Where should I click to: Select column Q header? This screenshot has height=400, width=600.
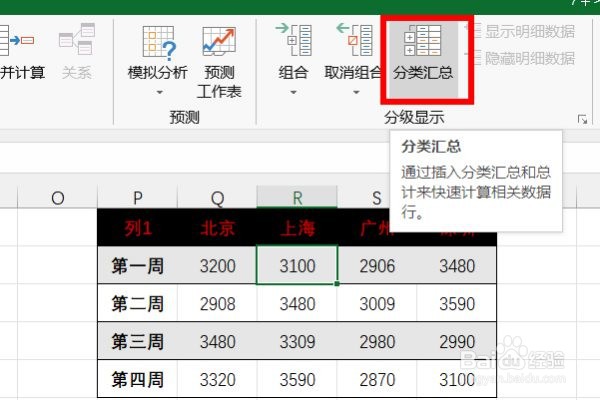tap(217, 198)
